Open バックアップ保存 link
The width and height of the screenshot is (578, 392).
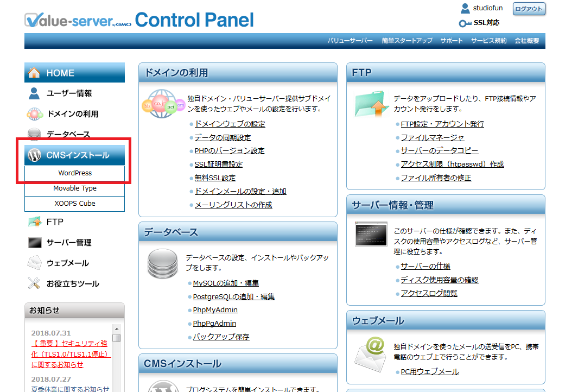click(x=221, y=337)
